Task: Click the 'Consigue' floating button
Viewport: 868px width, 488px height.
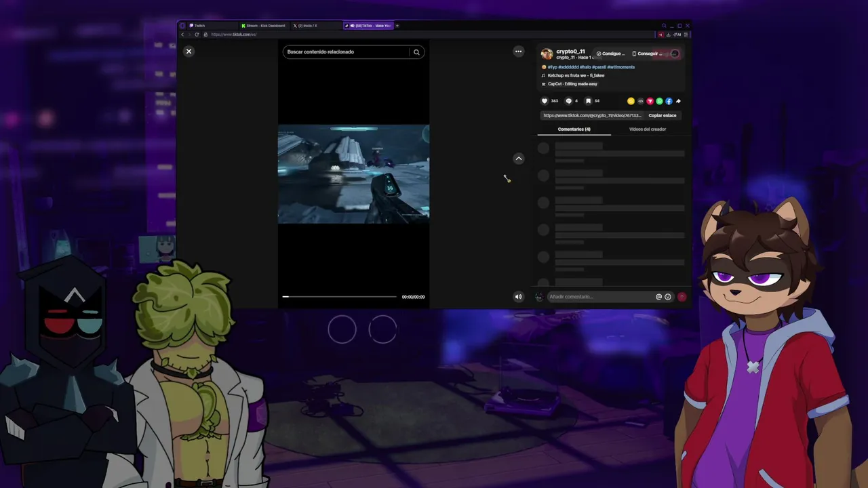Action: [x=610, y=54]
